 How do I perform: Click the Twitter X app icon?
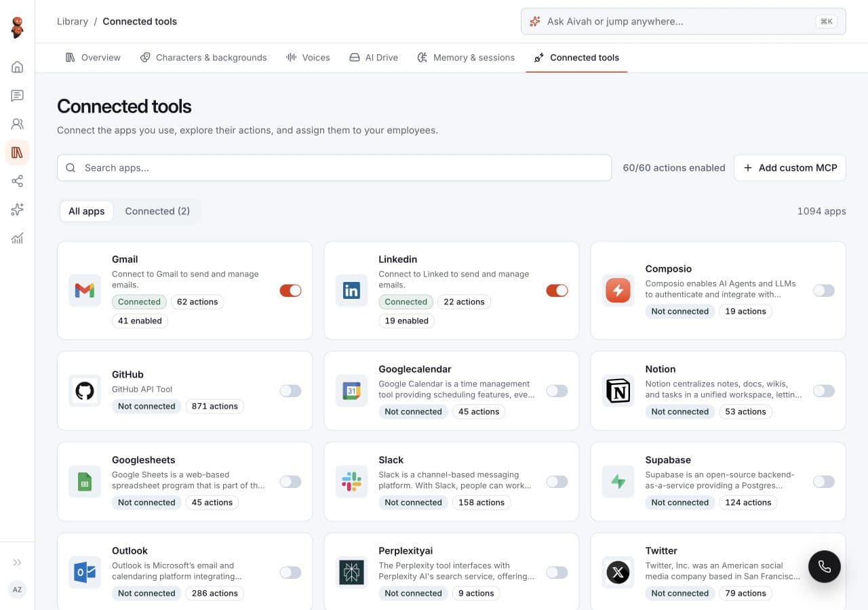pos(618,573)
